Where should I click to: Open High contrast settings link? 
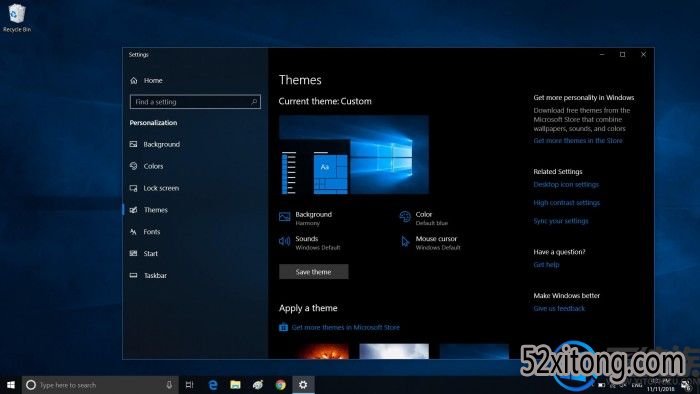coord(567,203)
